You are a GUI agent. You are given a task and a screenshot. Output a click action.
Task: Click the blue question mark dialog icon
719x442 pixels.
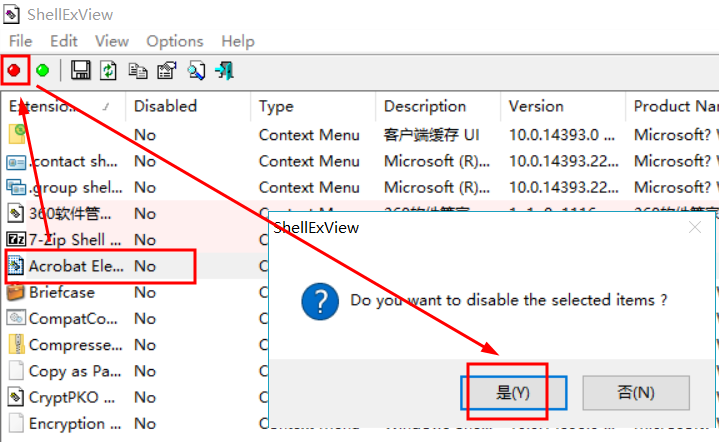320,302
